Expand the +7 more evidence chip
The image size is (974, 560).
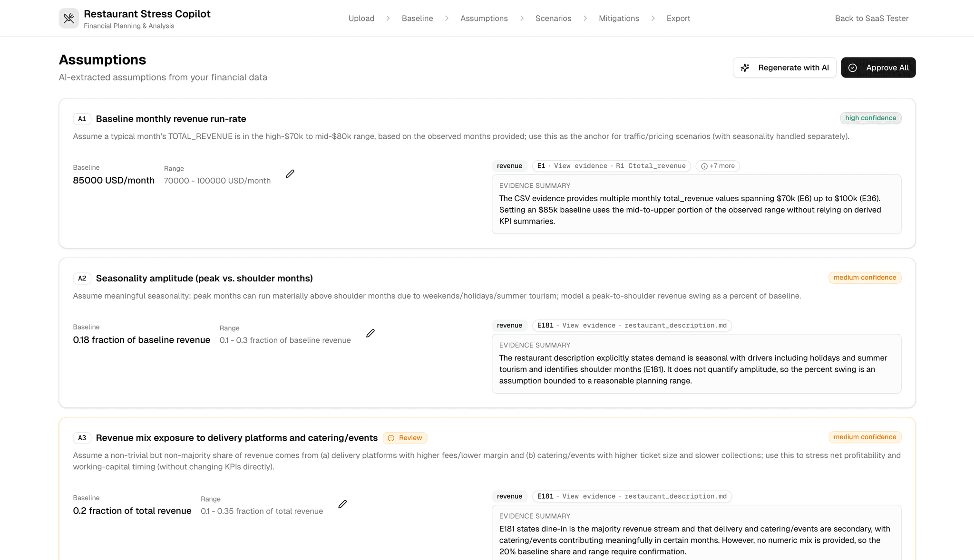717,166
